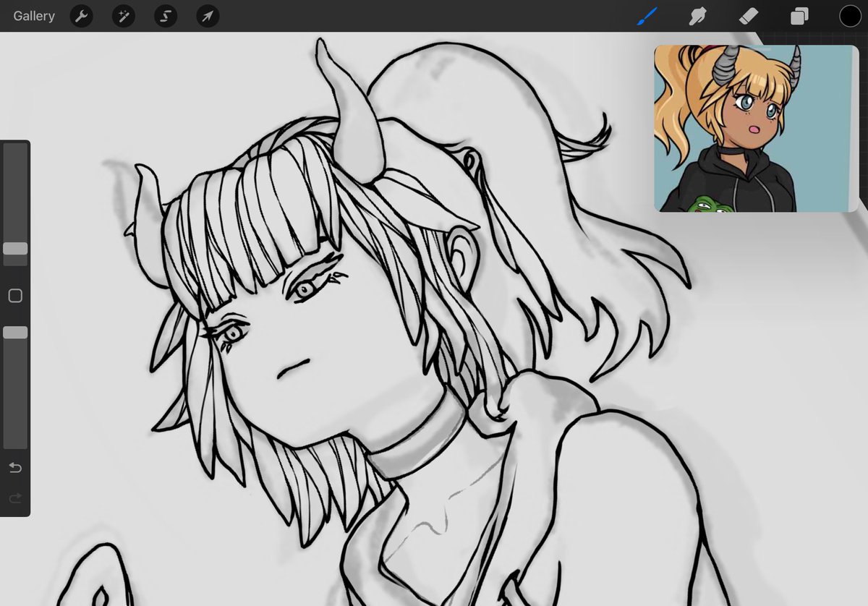Set brush opacity with the lower slider

coord(15,333)
